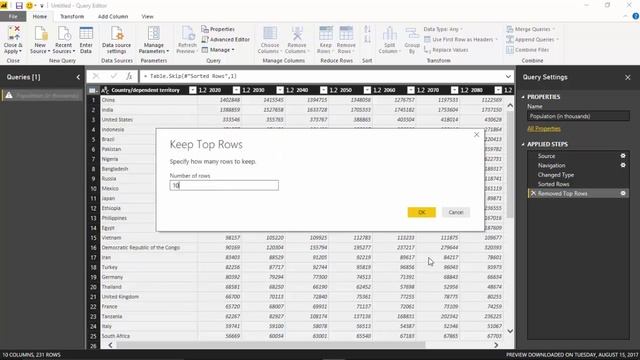Close the Keep Top Rows dialog
This screenshot has width=640, height=360.
tap(476, 135)
